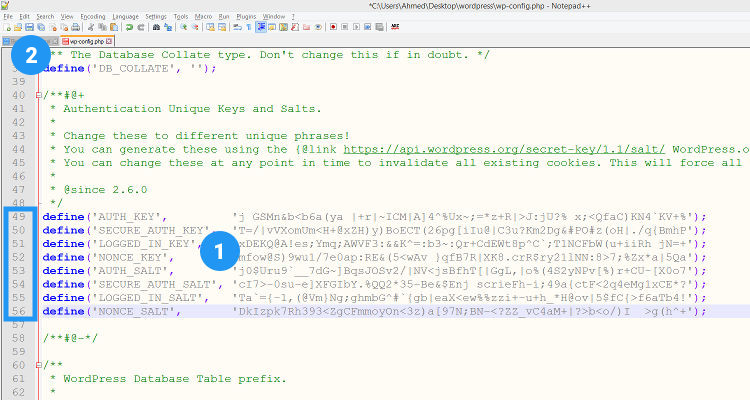Click the Replace toolbar icon
The image size is (750, 400).
pos(168,27)
